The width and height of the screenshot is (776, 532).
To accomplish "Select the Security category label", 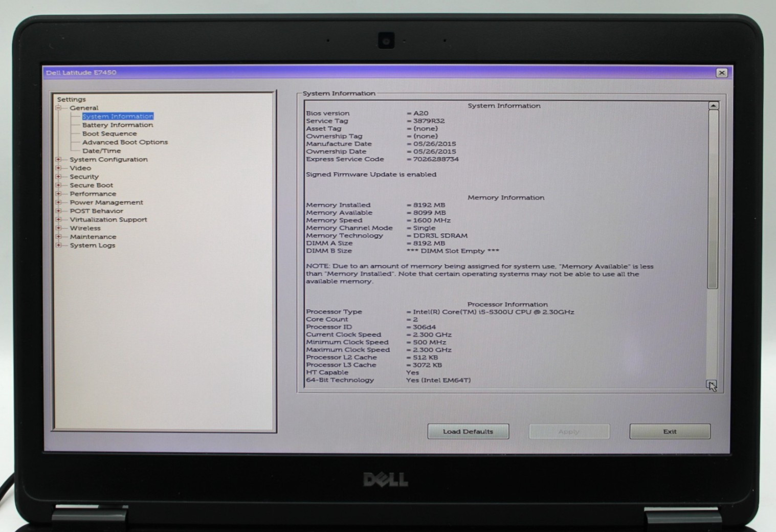I will 84,176.
